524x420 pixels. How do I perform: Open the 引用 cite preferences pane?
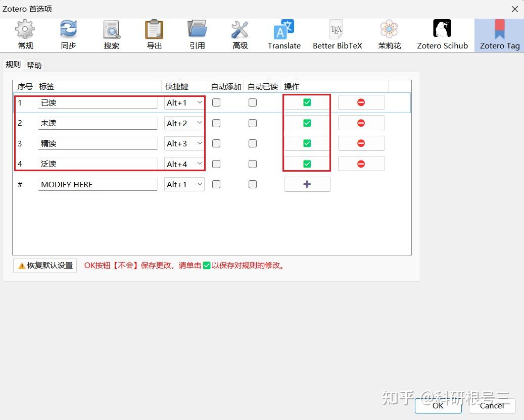(x=197, y=35)
